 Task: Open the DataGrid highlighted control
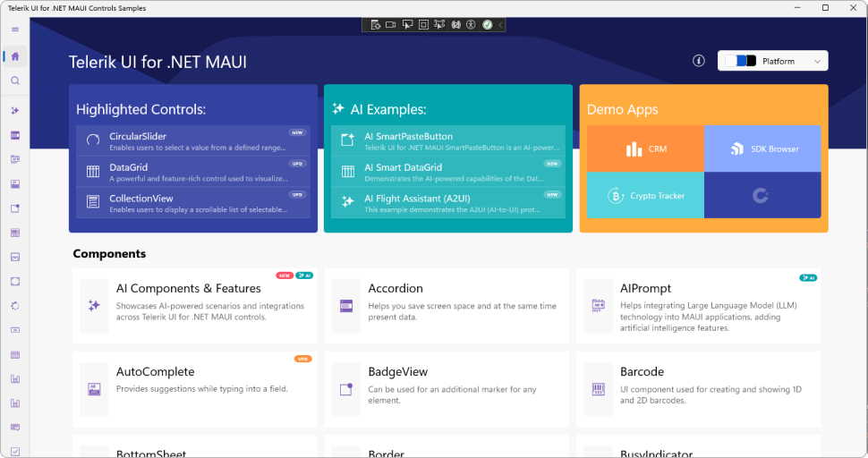pyautogui.click(x=193, y=172)
